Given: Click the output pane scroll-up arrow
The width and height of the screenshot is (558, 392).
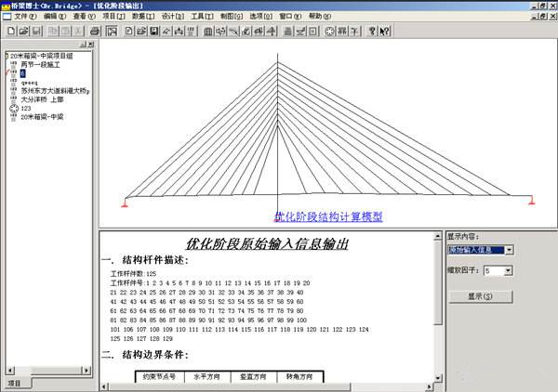Looking at the screenshot, I should click(x=438, y=236).
